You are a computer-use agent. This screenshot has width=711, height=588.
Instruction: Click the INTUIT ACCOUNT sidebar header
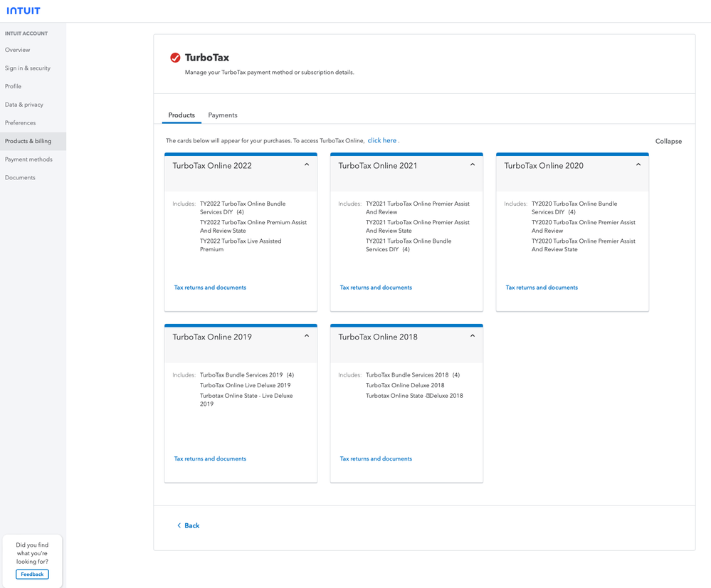(26, 33)
